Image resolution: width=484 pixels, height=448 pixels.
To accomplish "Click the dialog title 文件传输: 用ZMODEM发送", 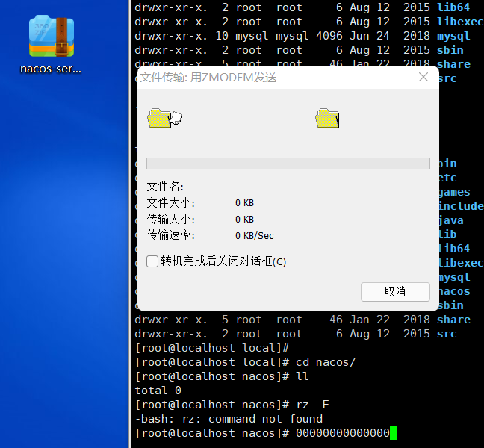I will click(x=208, y=78).
